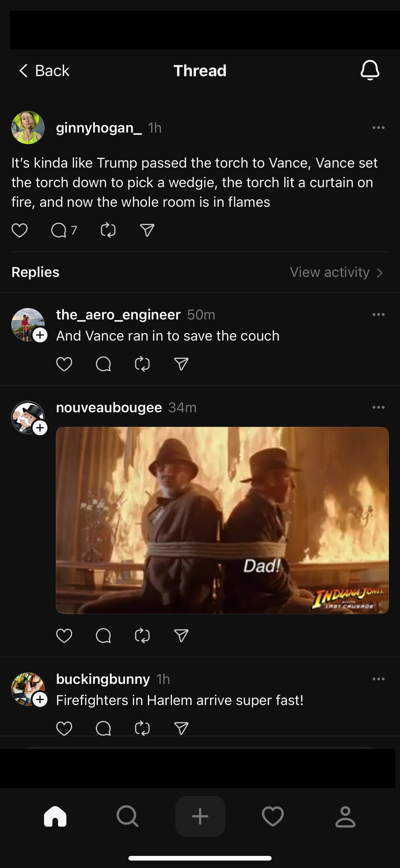Screen dimensions: 400x868
Task: Go to the Home tab
Action: (x=55, y=816)
